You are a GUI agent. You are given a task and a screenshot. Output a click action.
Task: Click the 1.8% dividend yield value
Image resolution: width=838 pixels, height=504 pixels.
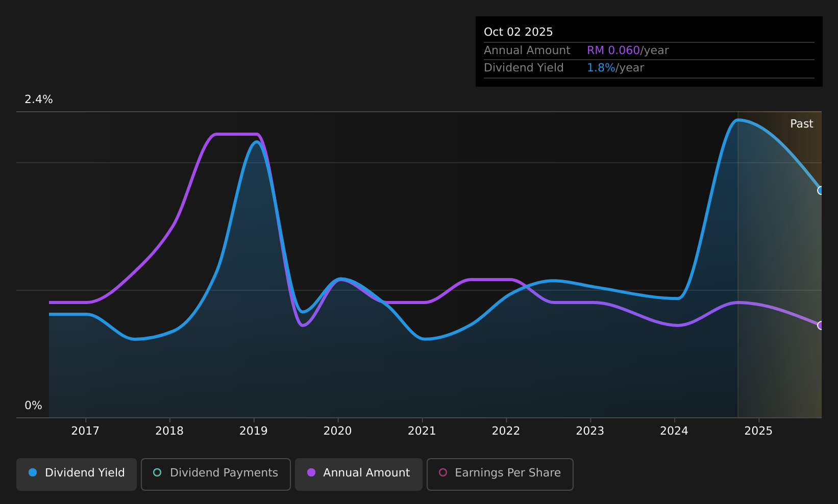pos(601,68)
